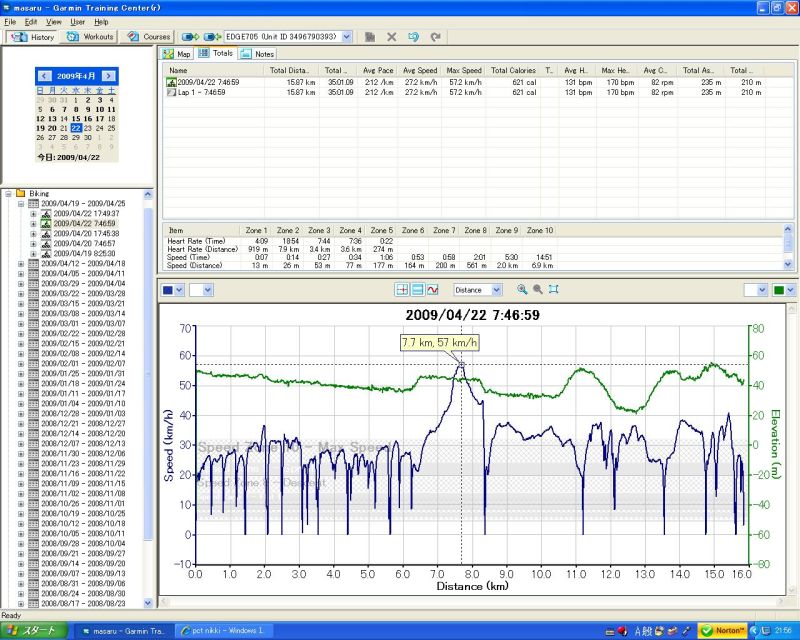The image size is (800, 640).
Task: Toggle the chart crosshair grid button
Action: [x=402, y=290]
